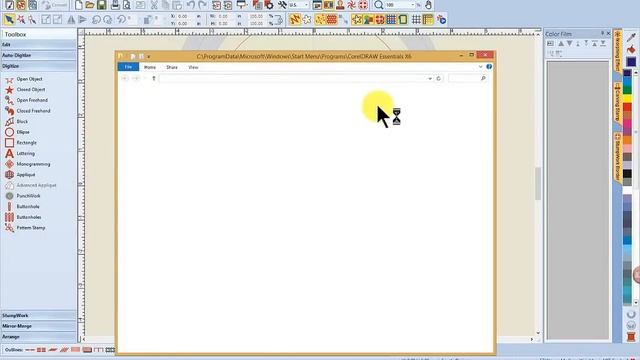The height and width of the screenshot is (360, 640).
Task: Pin the Color Film panel
Action: click(602, 33)
